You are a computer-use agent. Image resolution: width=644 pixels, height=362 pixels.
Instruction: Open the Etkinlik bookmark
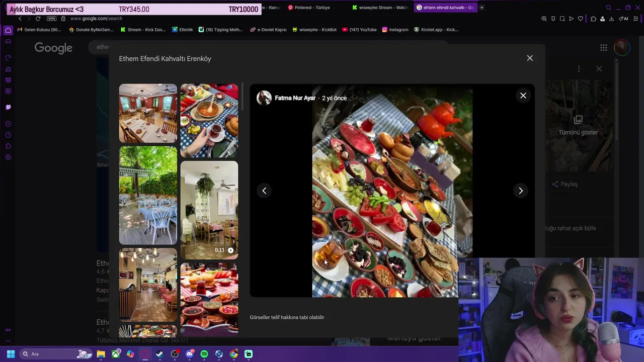pyautogui.click(x=183, y=30)
